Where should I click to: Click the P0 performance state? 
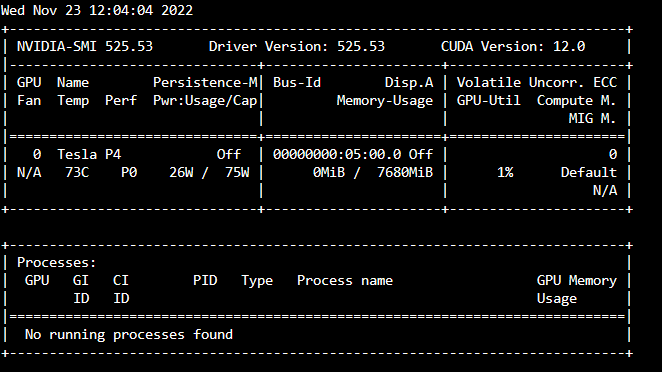point(129,172)
